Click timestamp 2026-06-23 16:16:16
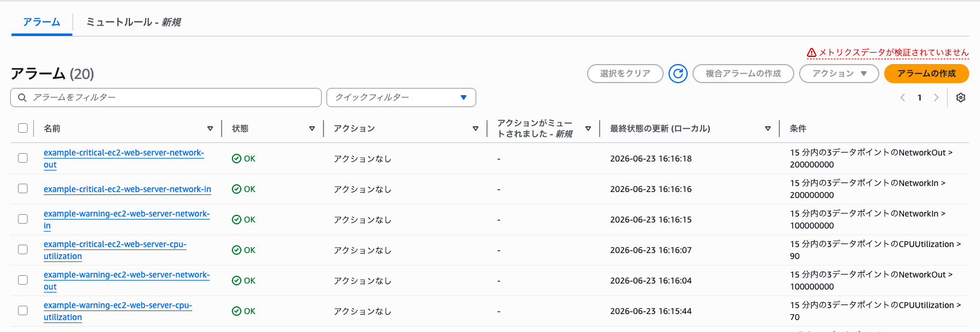The width and height of the screenshot is (980, 332). (651, 189)
